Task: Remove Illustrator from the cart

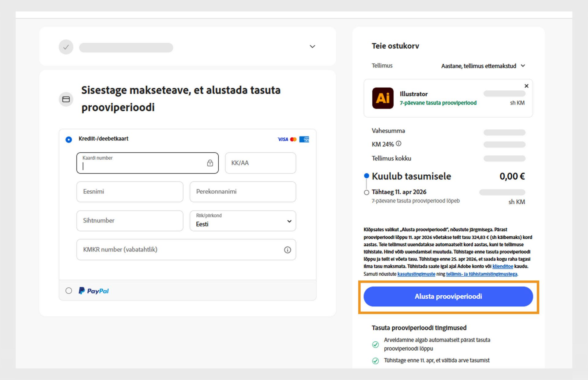Action: [x=526, y=86]
